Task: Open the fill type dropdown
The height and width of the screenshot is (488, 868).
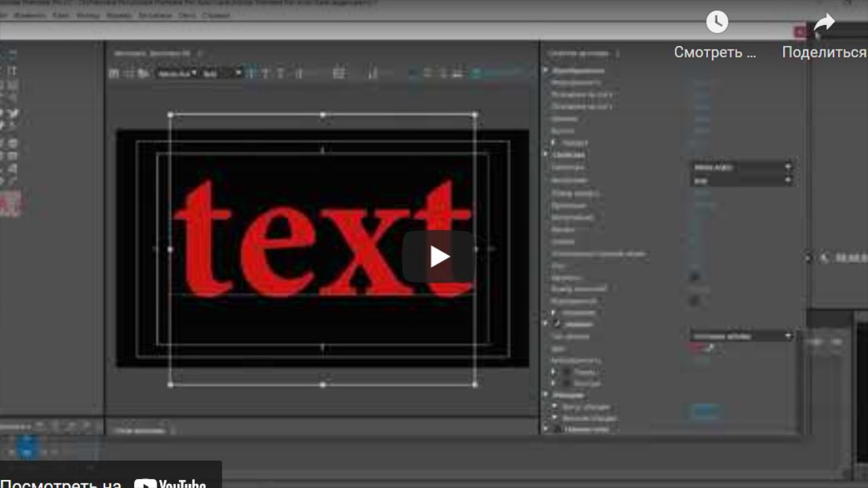Action: (x=742, y=336)
